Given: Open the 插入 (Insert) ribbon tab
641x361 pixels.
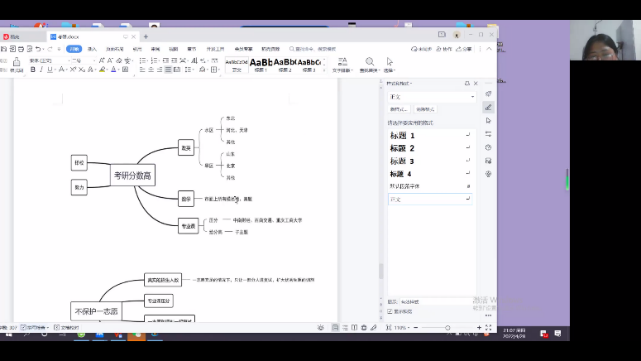Looking at the screenshot, I should (92, 49).
